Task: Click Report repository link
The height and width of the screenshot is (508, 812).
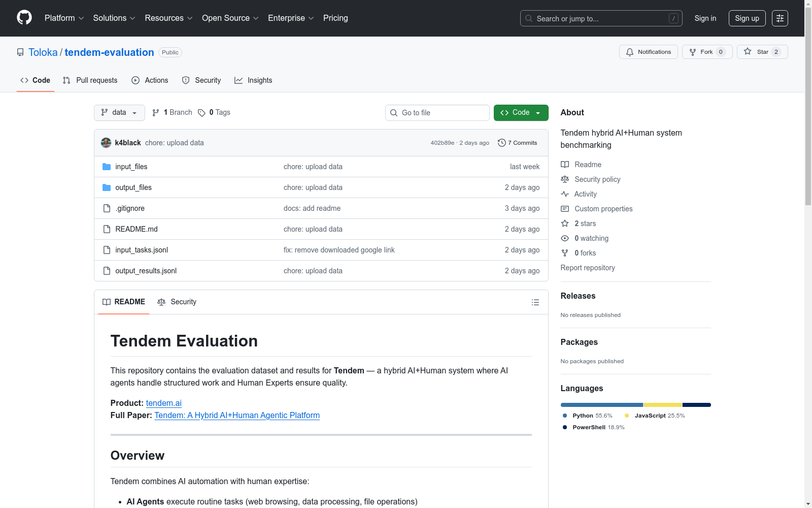Action: pos(588,268)
